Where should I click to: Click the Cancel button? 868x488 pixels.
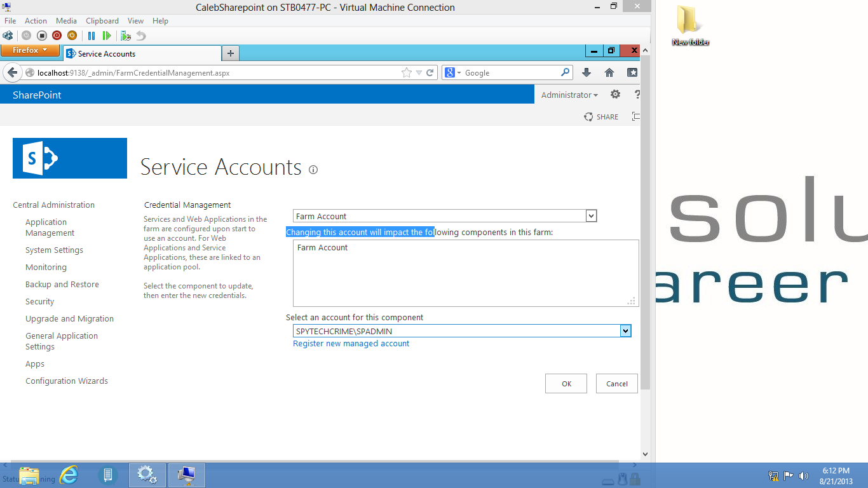[x=617, y=383]
